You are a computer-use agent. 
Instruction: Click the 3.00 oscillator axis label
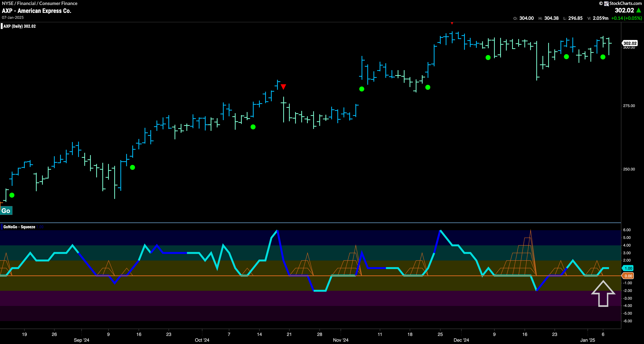pyautogui.click(x=627, y=253)
